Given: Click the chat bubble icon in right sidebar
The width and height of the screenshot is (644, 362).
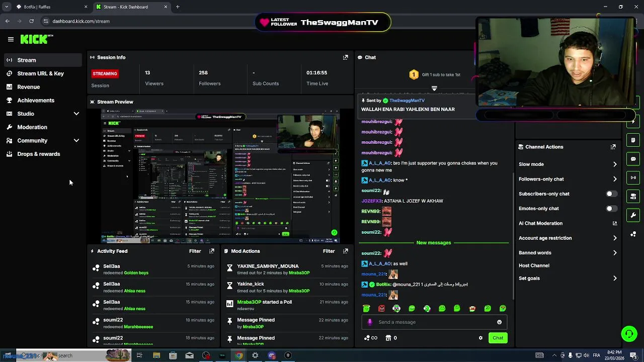Looking at the screenshot, I should [633, 159].
